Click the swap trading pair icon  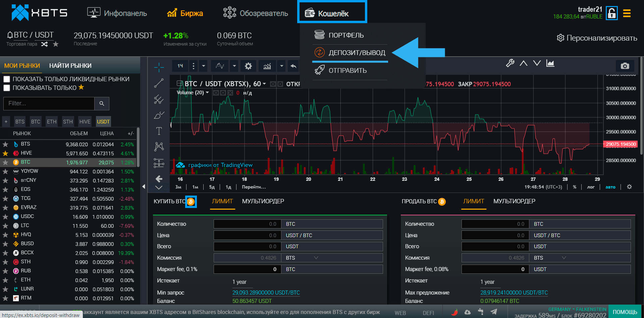pos(45,44)
